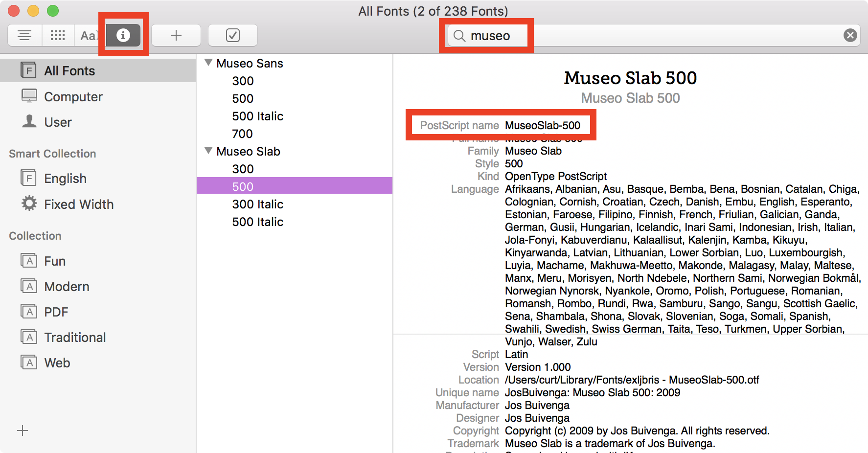Click the Trademark description text
The width and height of the screenshot is (868, 453).
pos(610,443)
